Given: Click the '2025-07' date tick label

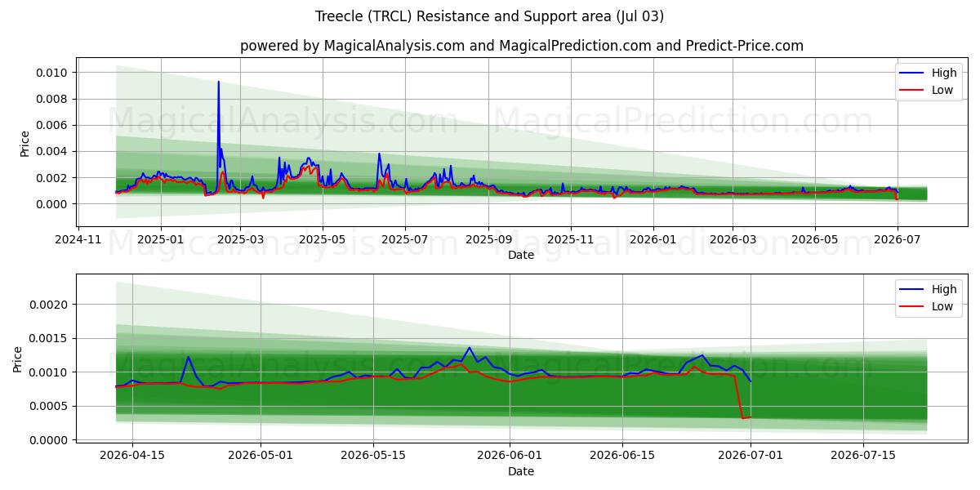Looking at the screenshot, I should pos(405,239).
